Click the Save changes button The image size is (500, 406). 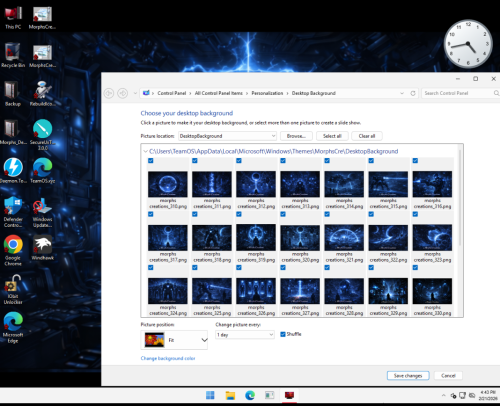click(408, 376)
